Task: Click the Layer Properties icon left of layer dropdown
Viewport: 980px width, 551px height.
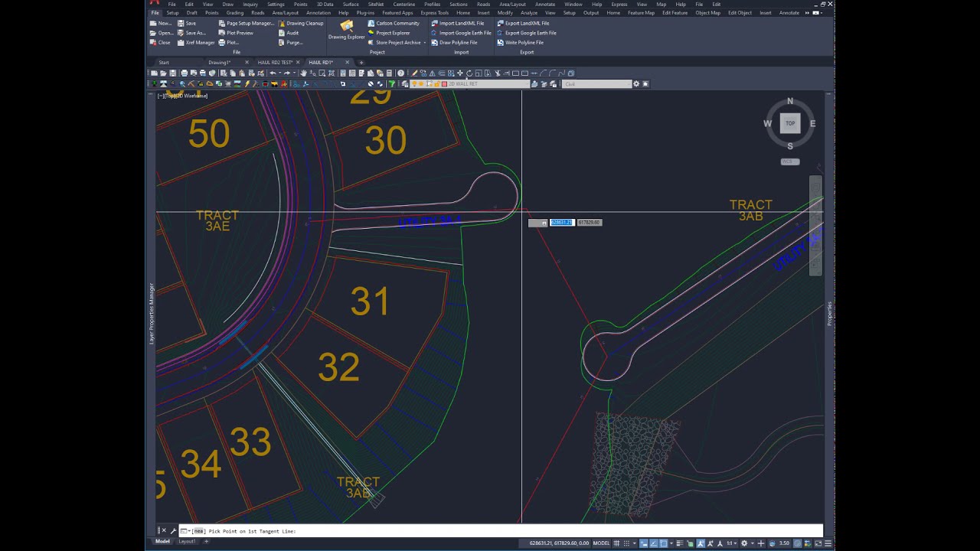Action: [x=405, y=84]
